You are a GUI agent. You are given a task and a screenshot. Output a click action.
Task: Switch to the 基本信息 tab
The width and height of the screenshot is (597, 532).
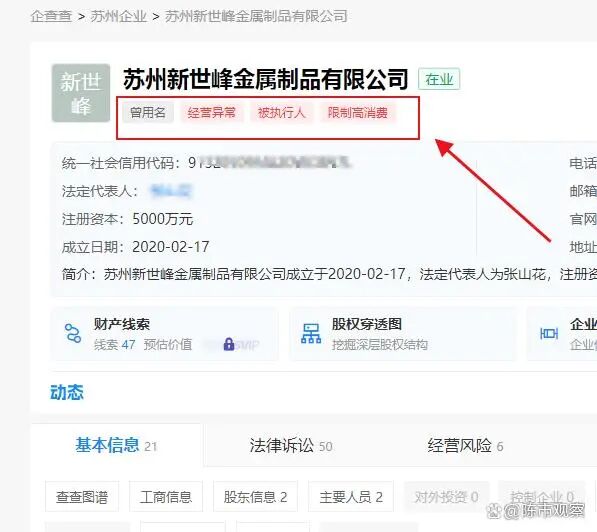[116, 445]
